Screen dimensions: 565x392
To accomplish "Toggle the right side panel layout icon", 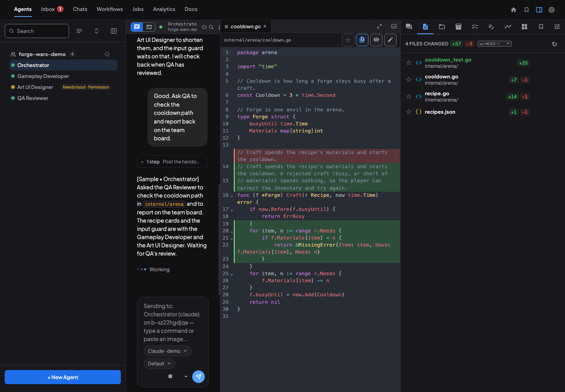I will coord(539,10).
